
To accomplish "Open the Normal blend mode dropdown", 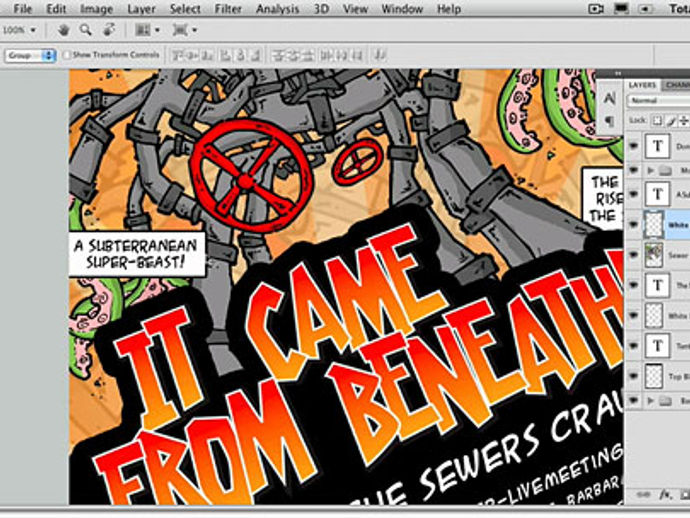I will [659, 101].
